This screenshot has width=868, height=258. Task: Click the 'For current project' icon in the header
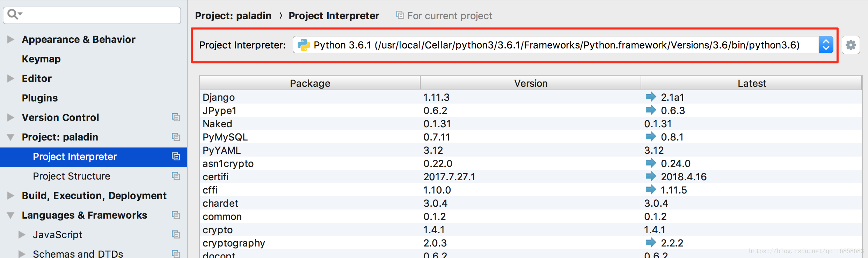point(400,15)
